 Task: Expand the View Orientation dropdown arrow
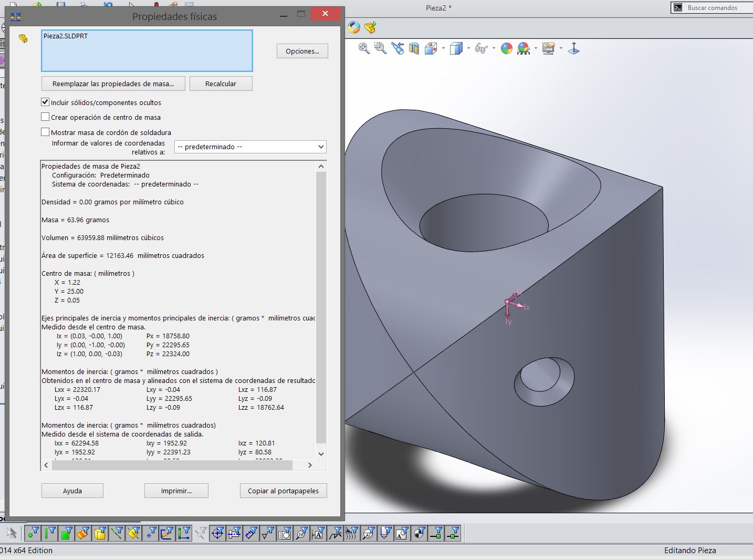point(444,48)
